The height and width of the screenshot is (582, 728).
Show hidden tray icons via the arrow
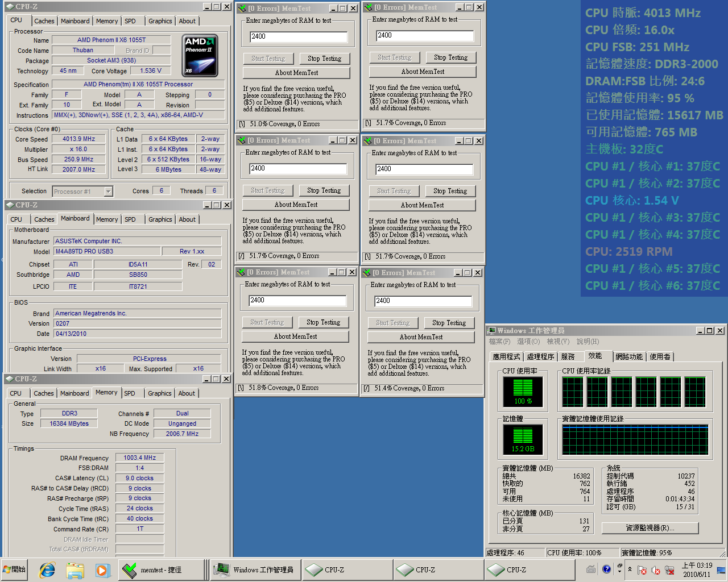pyautogui.click(x=630, y=569)
